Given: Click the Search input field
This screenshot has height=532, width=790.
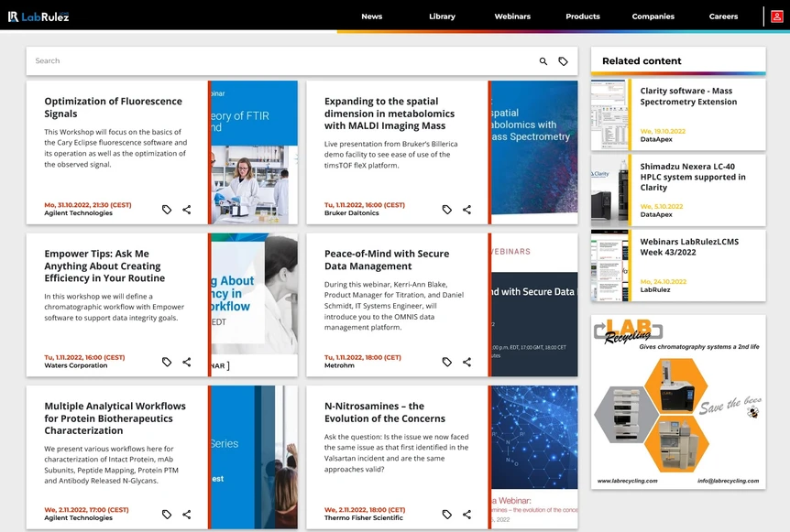Looking at the screenshot, I should [x=282, y=61].
